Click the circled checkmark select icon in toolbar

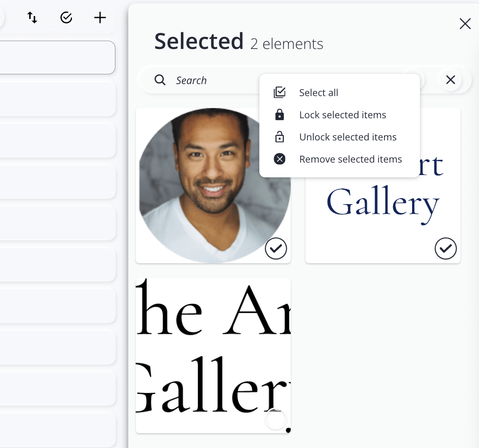pos(66,18)
